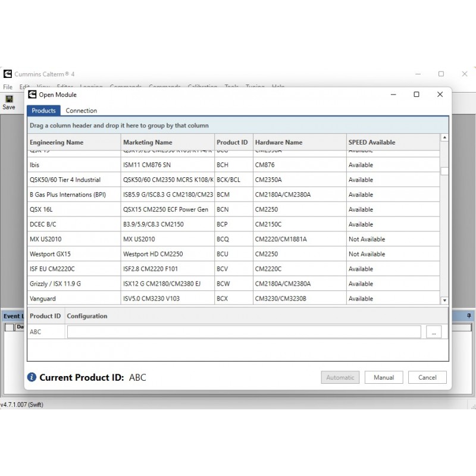Click the Automatic button
476x476 pixels.
click(340, 377)
